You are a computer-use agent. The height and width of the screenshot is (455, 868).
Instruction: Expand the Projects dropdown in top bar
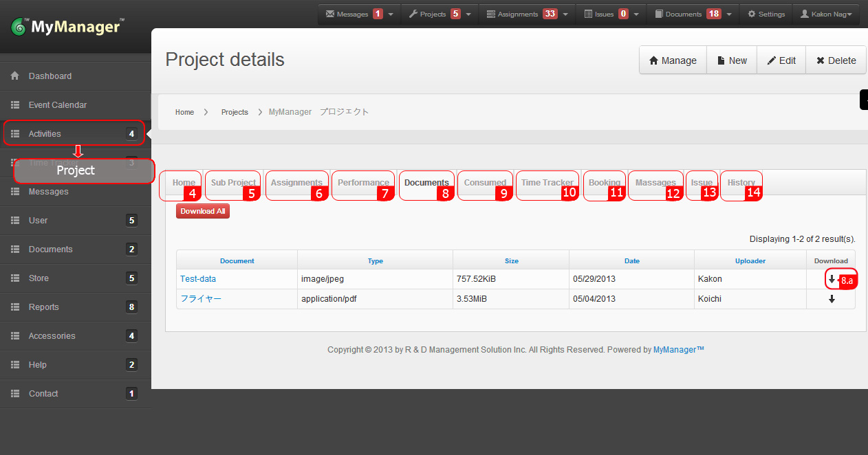468,14
